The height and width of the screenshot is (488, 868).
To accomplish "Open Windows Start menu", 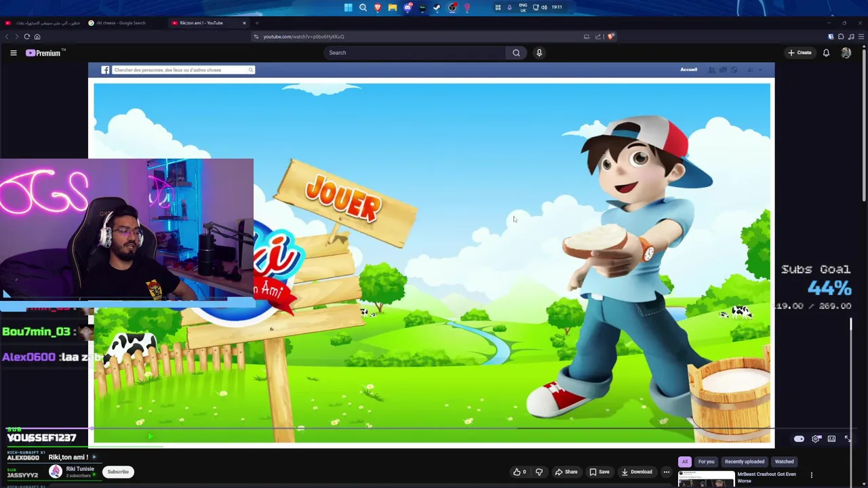I will (348, 7).
